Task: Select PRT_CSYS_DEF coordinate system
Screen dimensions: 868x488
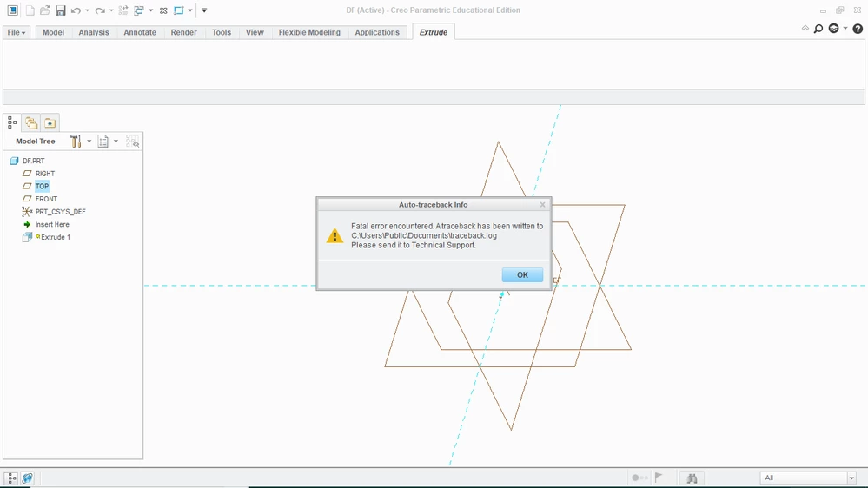Action: 60,212
